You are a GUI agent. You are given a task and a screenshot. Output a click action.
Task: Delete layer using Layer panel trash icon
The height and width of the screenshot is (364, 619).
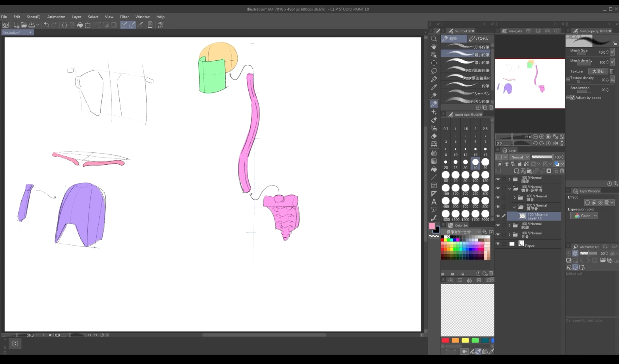click(x=562, y=171)
